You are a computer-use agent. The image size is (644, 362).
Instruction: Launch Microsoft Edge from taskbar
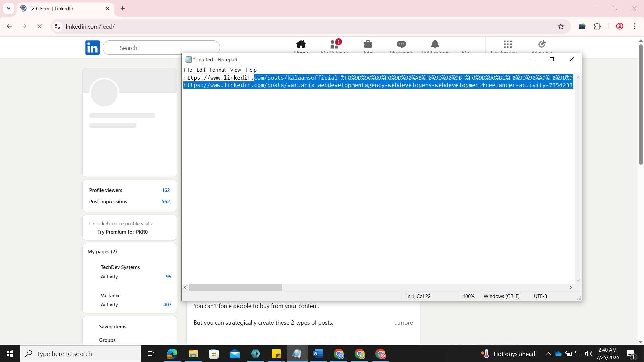[172, 354]
